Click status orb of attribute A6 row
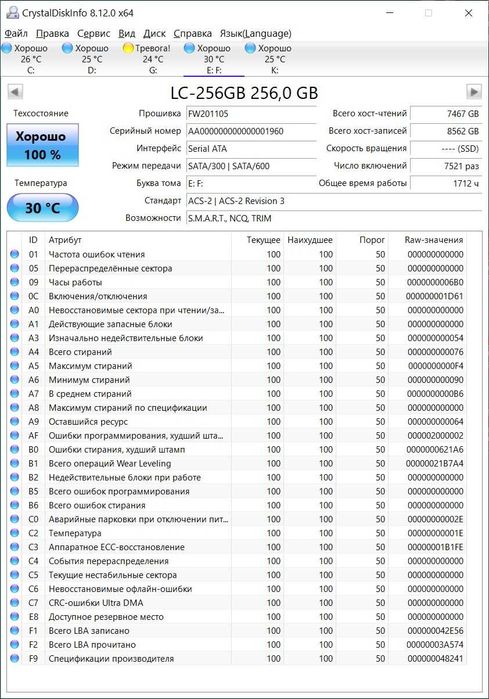 [15, 379]
